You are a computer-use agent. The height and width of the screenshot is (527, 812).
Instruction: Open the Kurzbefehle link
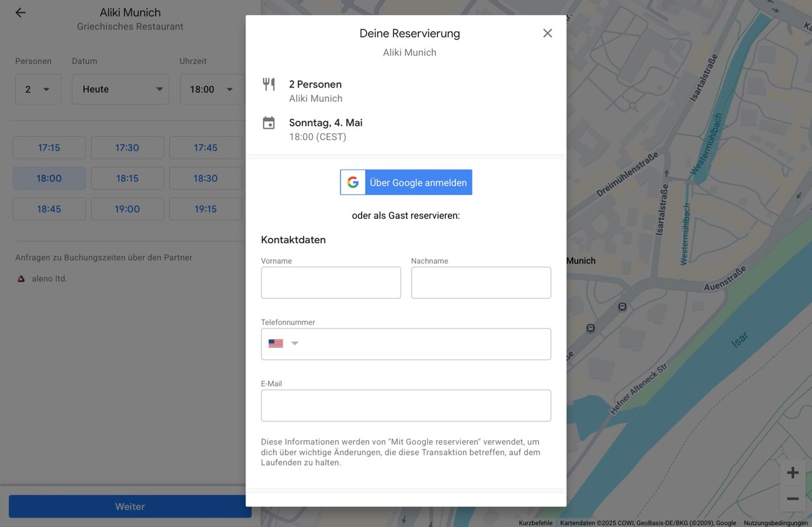pyautogui.click(x=535, y=522)
